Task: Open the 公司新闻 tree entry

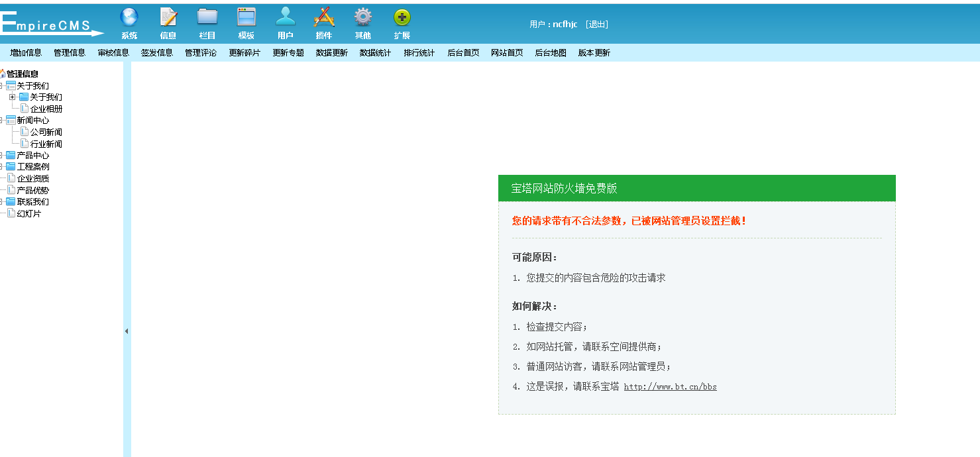Action: click(46, 132)
